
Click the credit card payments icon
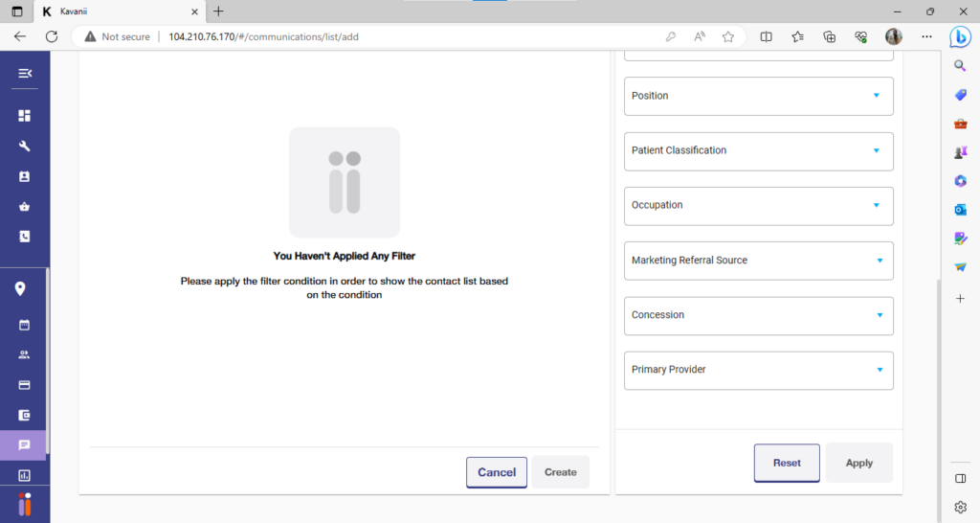(x=25, y=385)
